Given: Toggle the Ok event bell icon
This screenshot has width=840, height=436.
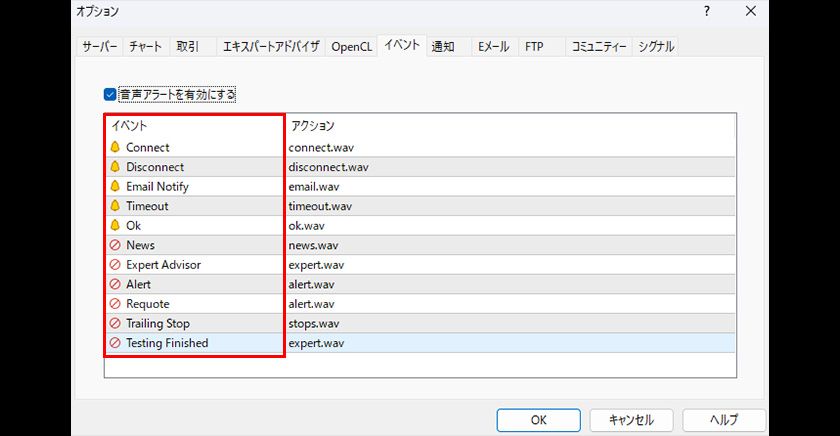Looking at the screenshot, I should [x=115, y=226].
